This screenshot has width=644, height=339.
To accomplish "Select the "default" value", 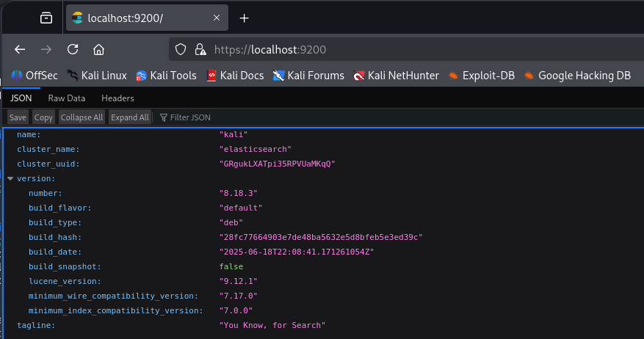I will 241,208.
